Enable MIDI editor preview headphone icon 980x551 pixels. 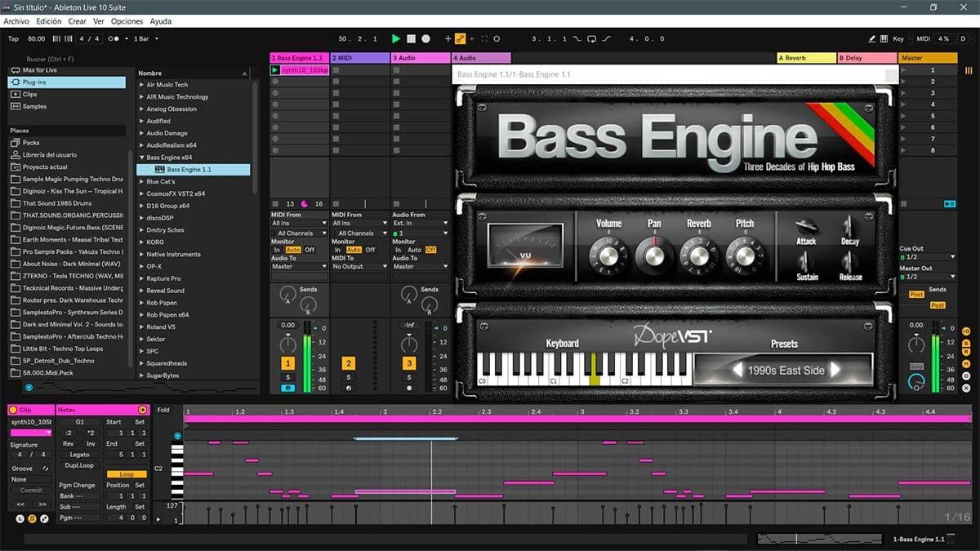pyautogui.click(x=177, y=436)
